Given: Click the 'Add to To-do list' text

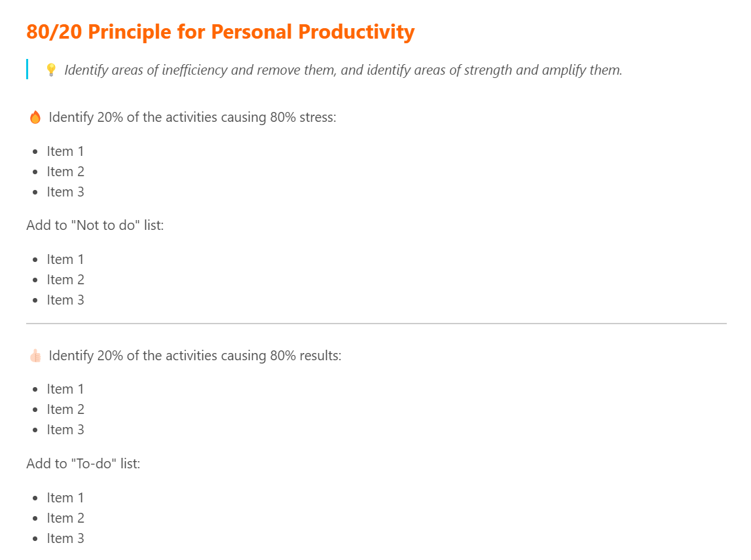Looking at the screenshot, I should pos(83,464).
